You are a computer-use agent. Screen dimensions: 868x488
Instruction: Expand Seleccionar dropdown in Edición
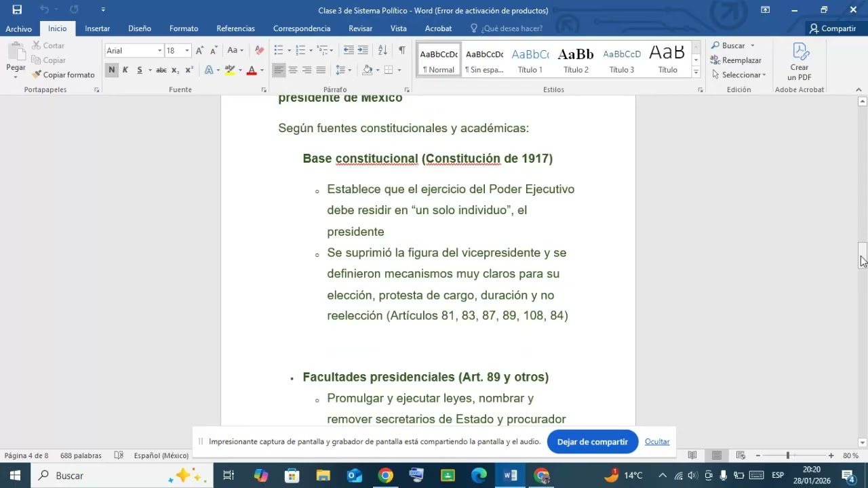(739, 75)
